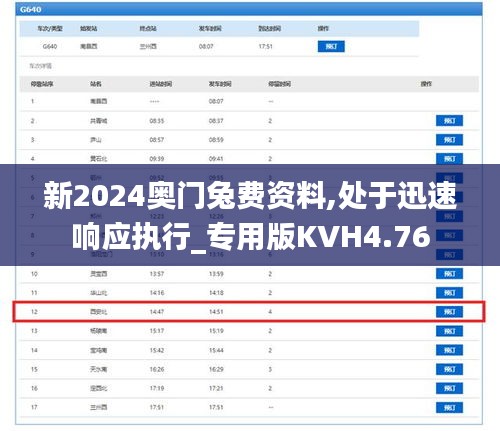This screenshot has height=431, width=500.
Task: Book from stop 3 庐山
Action: coord(449,140)
